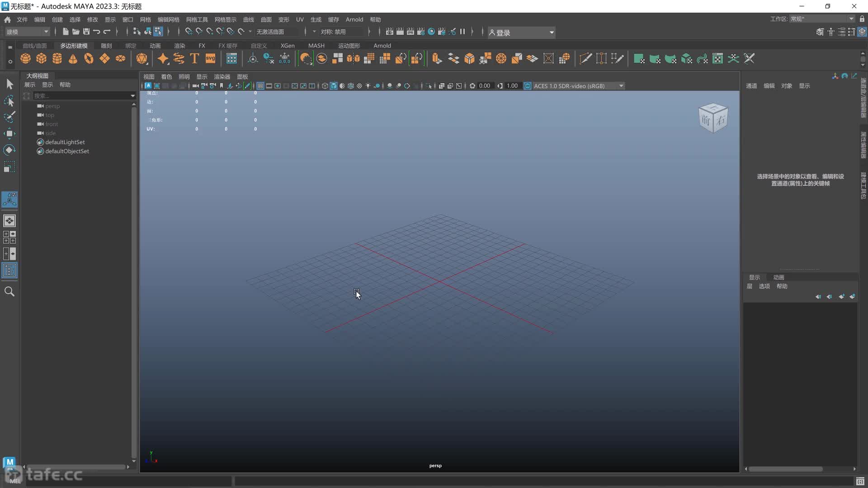Toggle film gate icon in viewport toolbar

[269, 86]
